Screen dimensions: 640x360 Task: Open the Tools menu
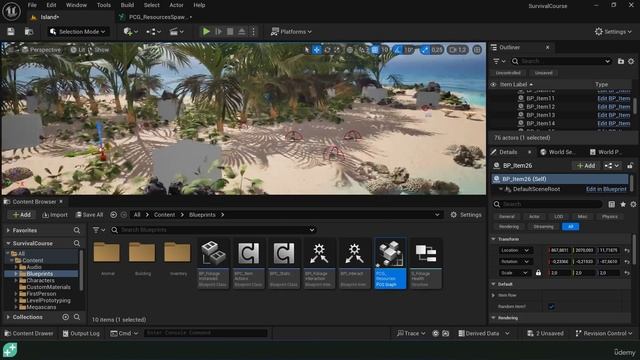[x=104, y=5]
